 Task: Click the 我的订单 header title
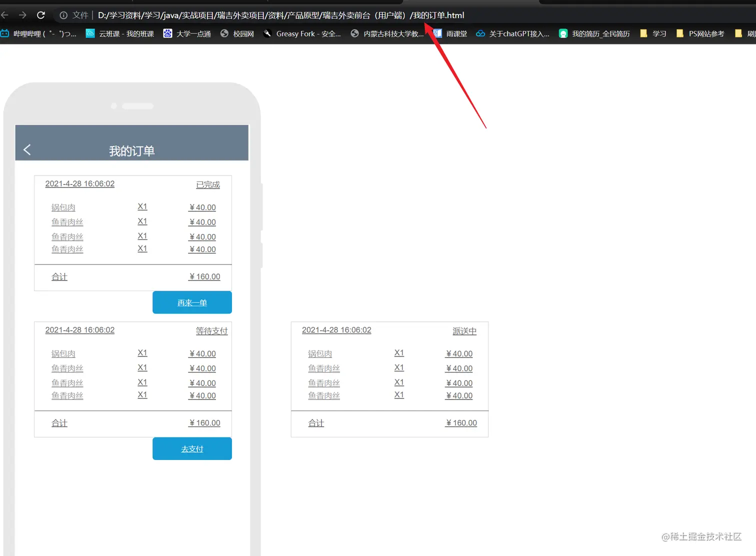tap(131, 151)
